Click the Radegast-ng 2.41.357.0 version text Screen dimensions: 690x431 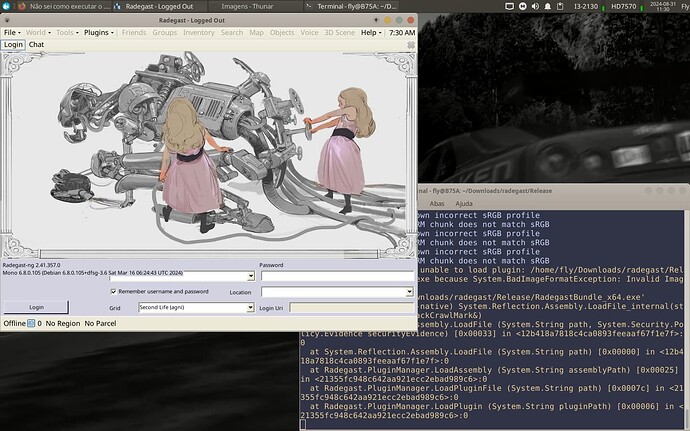[31, 265]
